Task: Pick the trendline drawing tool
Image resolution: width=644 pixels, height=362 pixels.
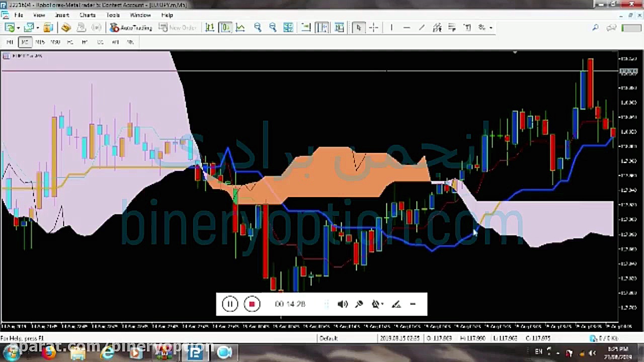Action: (x=422, y=28)
